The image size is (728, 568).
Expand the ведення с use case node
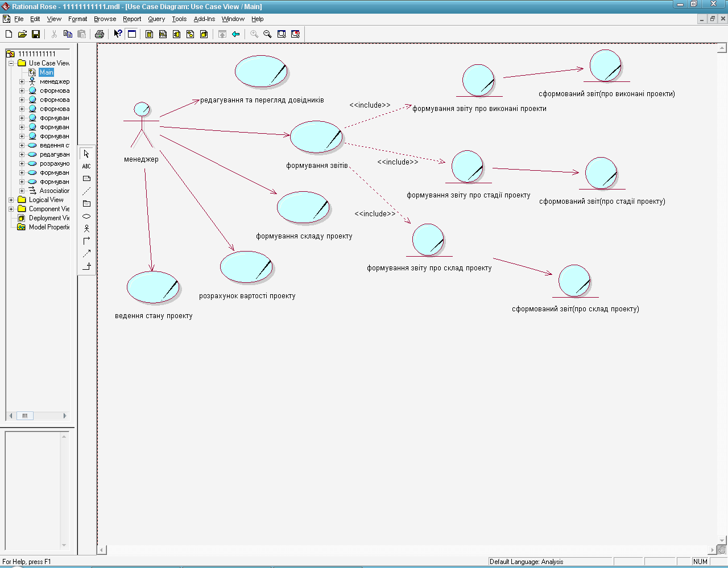click(x=22, y=145)
